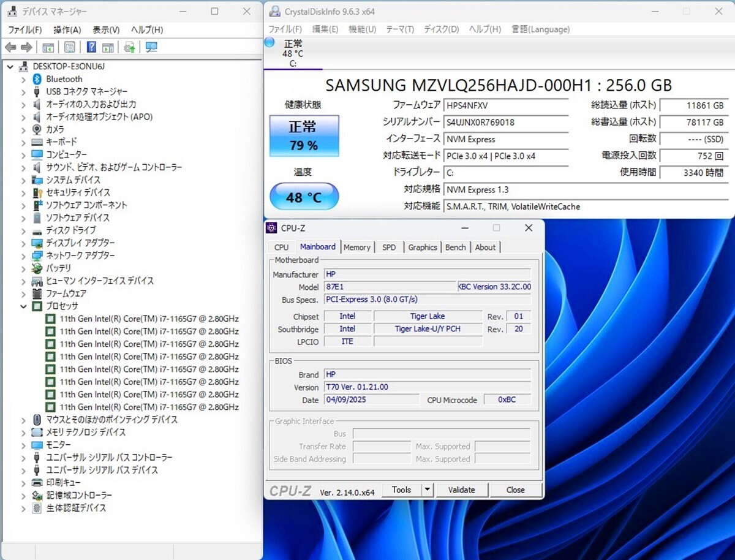Switch to the About tab in CPU-Z

486,247
